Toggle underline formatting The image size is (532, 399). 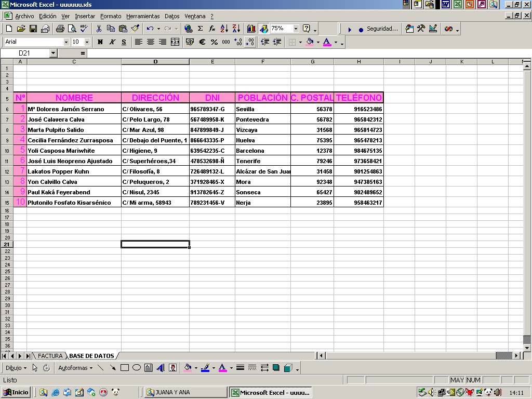(x=124, y=42)
